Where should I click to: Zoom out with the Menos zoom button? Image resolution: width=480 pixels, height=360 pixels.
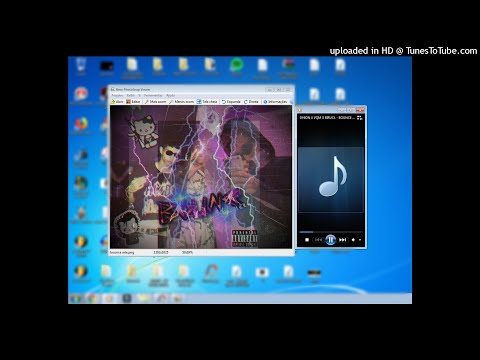[181, 101]
